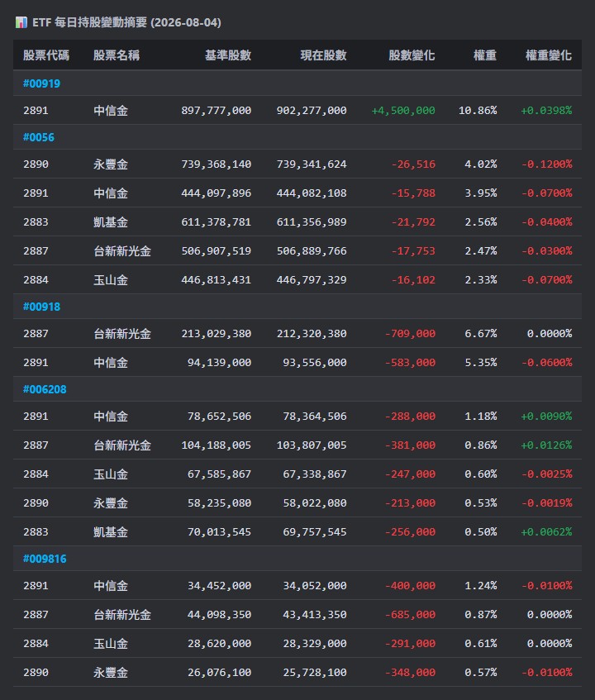Select the 10.86% weight cell
The height and width of the screenshot is (700, 595).
478,110
